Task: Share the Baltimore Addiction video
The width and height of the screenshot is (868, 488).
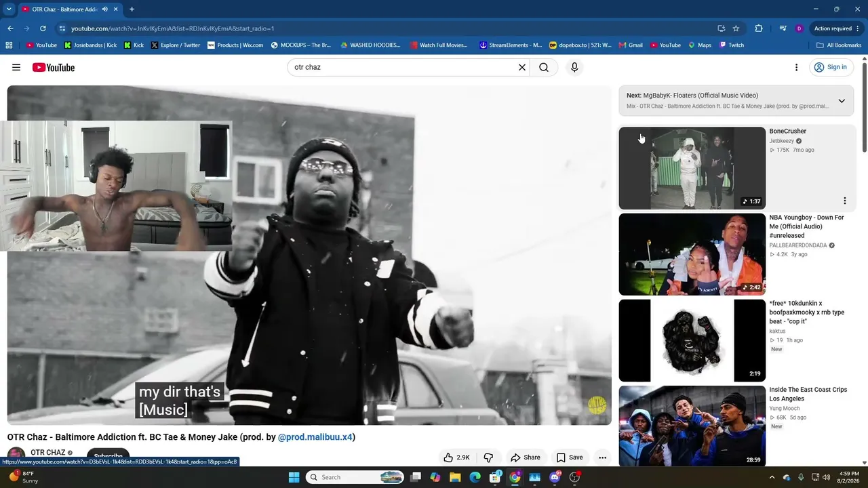Action: (526, 457)
